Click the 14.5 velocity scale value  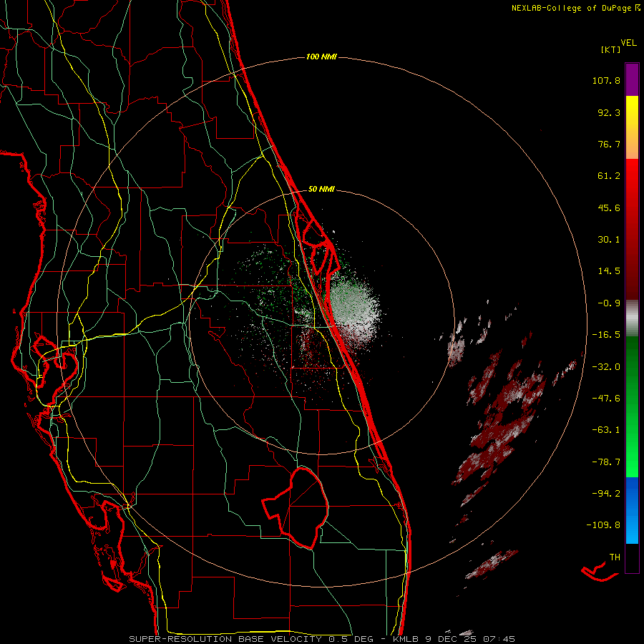pos(609,271)
